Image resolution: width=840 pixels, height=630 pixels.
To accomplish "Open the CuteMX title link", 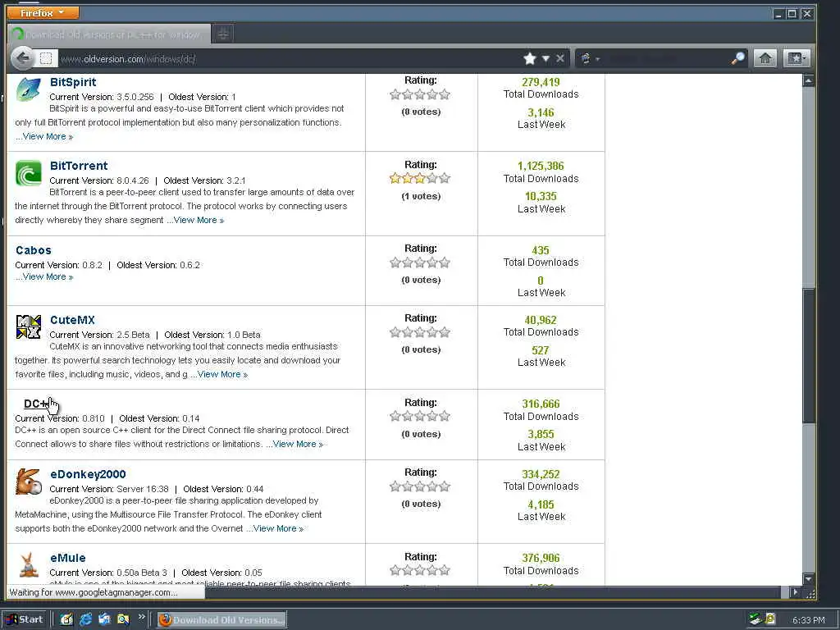I will [72, 320].
